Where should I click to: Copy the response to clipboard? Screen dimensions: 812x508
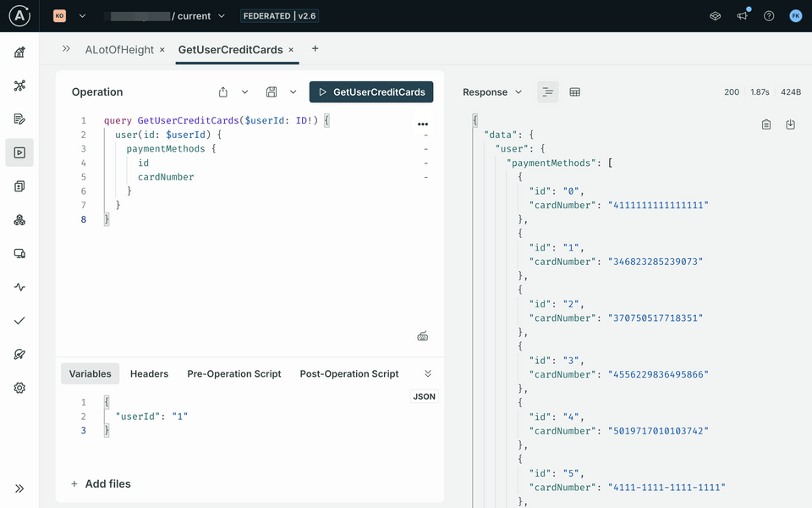[x=766, y=124]
